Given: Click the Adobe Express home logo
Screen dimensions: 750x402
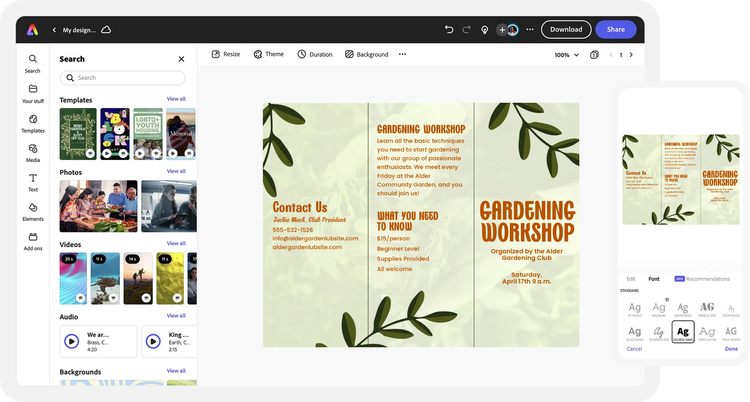Looking at the screenshot, I should [32, 30].
